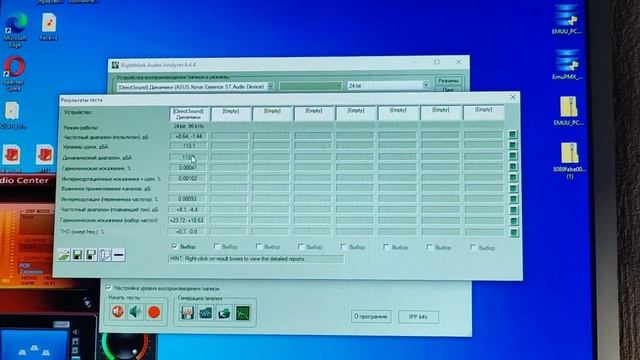Open Opera browser desktop shortcut
Image resolution: width=640 pixels, height=360 pixels.
15,74
